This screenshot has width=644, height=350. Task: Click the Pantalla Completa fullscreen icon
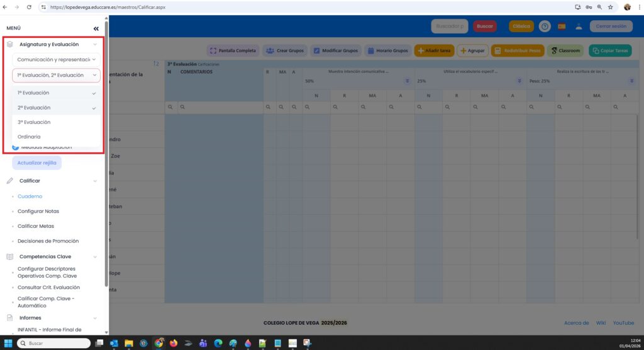(x=213, y=50)
